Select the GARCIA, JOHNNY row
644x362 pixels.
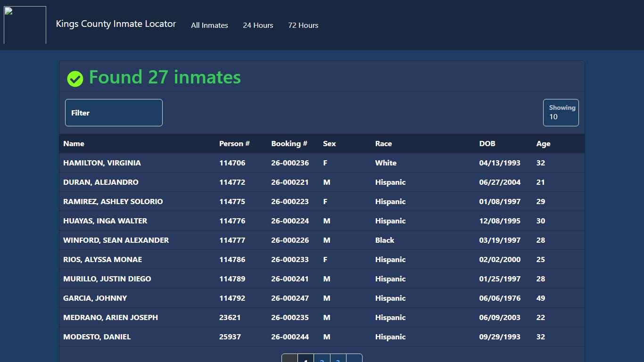click(95, 298)
